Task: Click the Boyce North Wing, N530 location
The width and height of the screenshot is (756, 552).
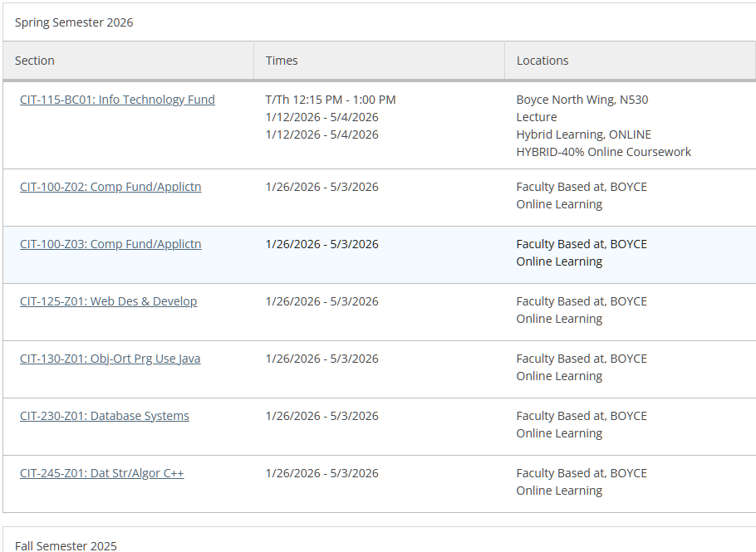Action: click(582, 100)
